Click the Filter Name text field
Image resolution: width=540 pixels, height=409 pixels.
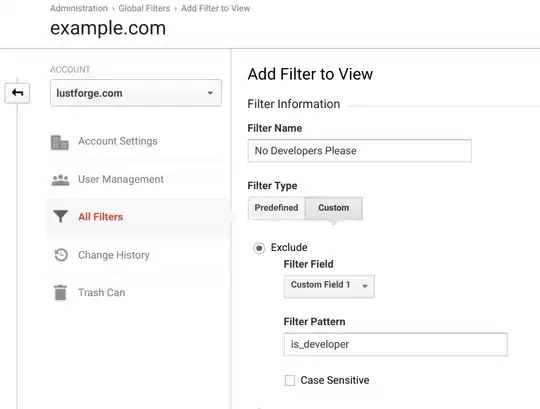[x=360, y=151]
